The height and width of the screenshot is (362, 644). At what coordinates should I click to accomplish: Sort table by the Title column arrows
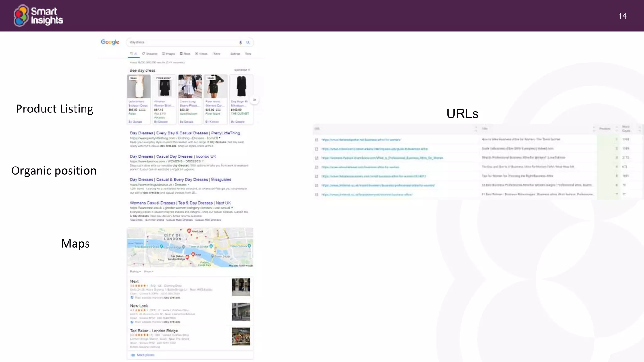594,129
